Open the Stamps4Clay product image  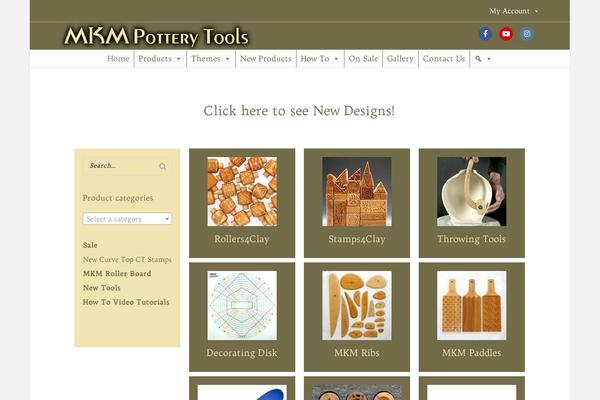[x=357, y=191]
